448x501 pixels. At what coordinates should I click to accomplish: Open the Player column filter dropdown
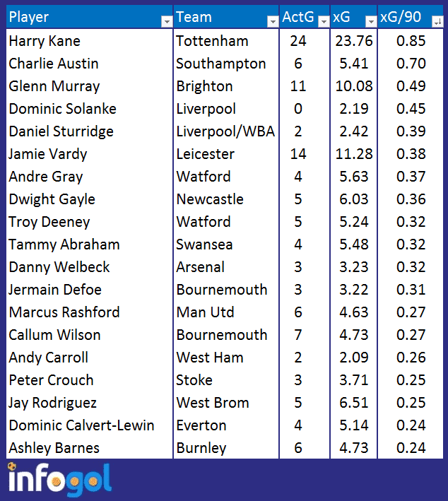coord(167,21)
